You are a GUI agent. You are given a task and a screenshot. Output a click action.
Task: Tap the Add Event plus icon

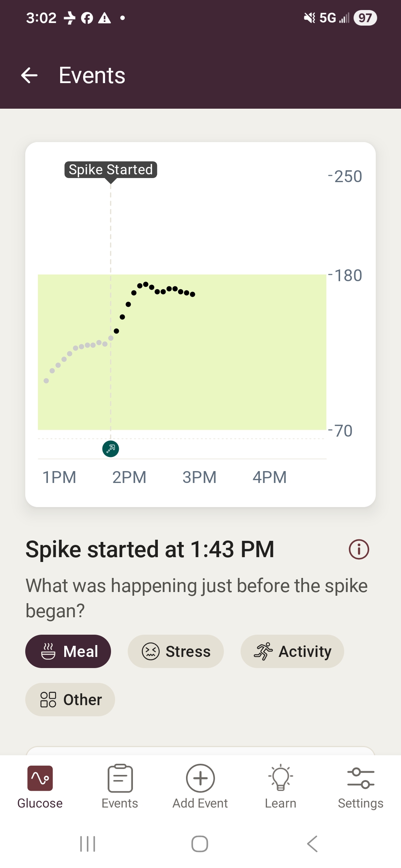(200, 779)
